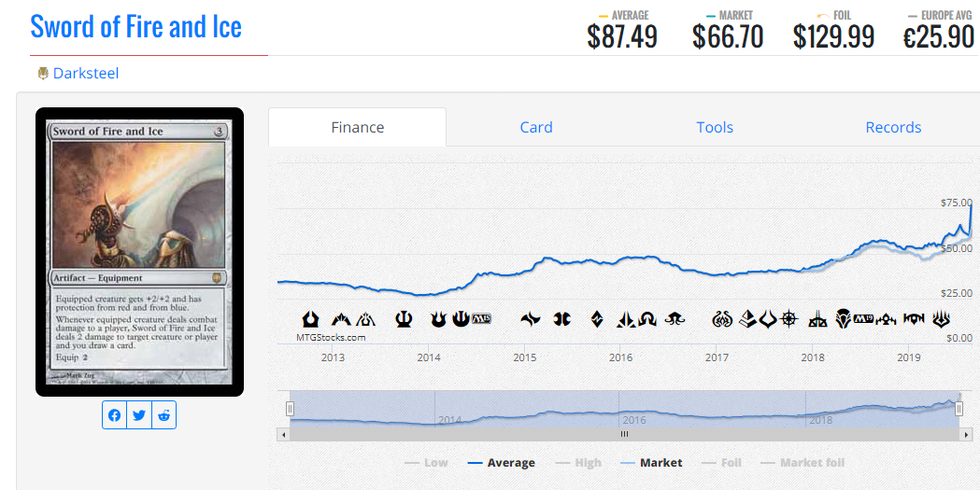Image resolution: width=980 pixels, height=490 pixels.
Task: Toggle the Low series in the legend
Action: point(426,463)
